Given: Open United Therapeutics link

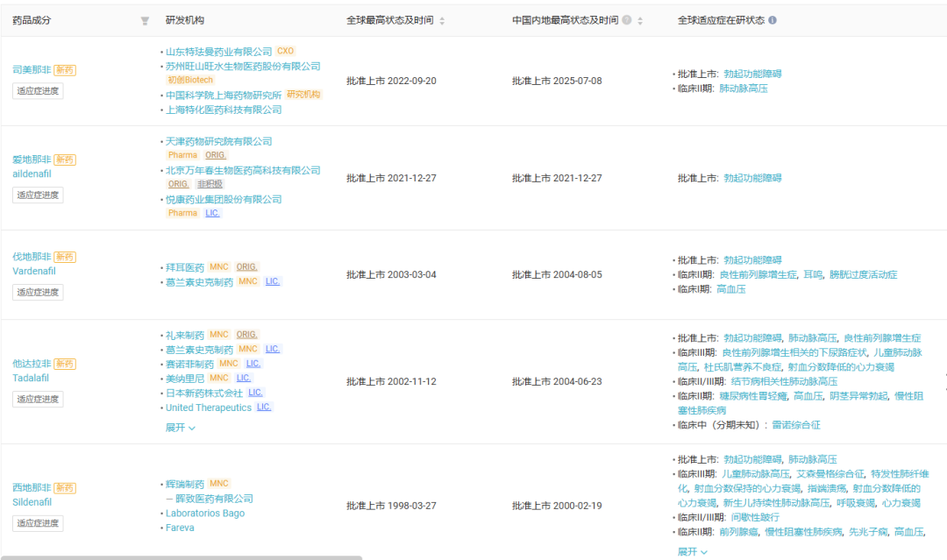Looking at the screenshot, I should [209, 408].
